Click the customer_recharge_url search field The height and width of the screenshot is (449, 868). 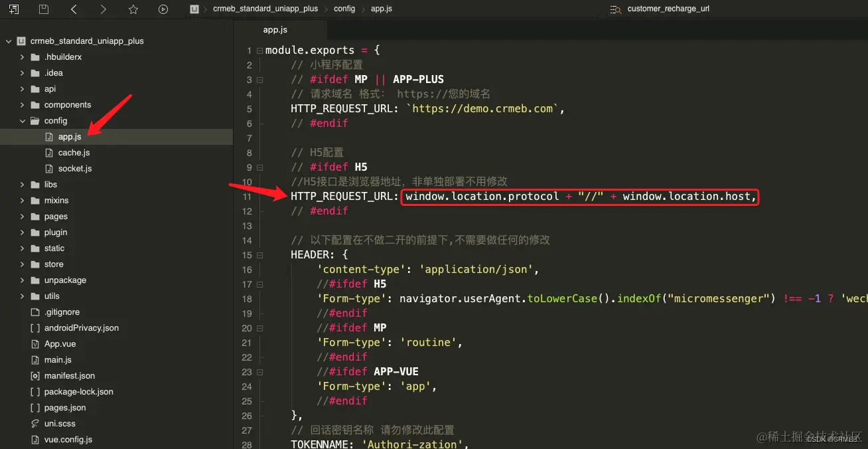(668, 9)
